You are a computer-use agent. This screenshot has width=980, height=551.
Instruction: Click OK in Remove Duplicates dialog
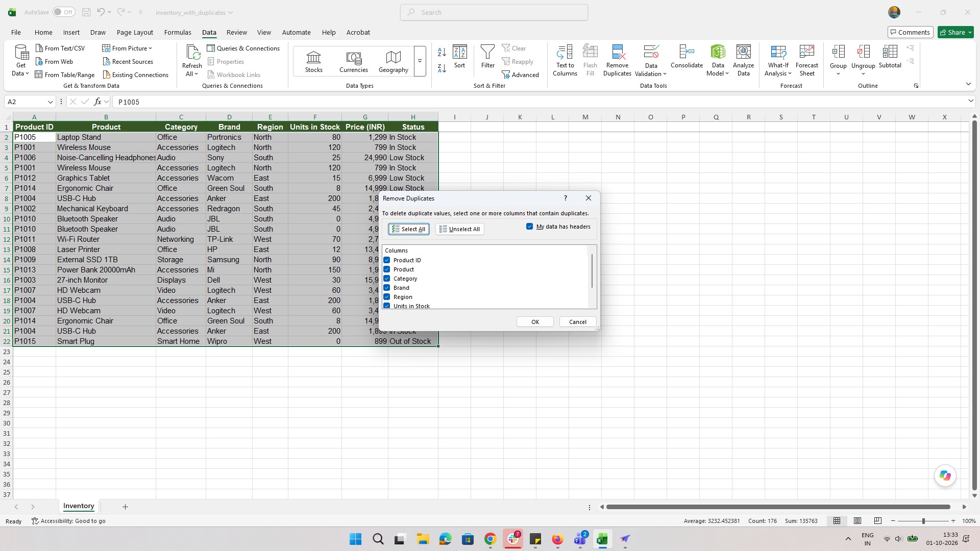[x=535, y=322]
